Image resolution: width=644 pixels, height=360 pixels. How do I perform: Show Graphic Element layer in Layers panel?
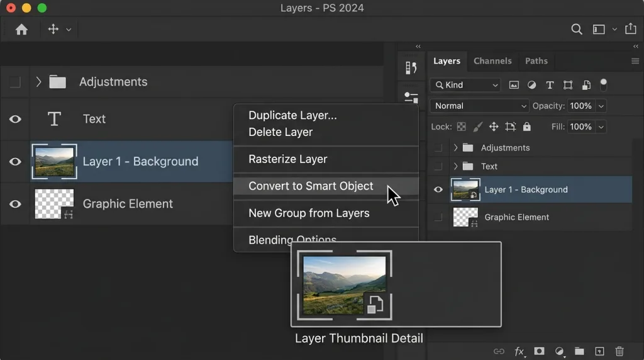click(438, 217)
